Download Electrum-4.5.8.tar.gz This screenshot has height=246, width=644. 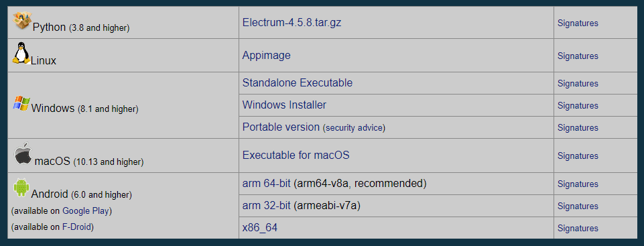pyautogui.click(x=292, y=22)
